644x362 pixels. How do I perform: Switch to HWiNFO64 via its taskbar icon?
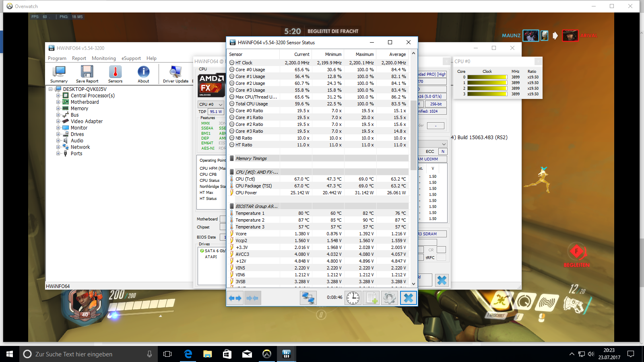point(287,354)
